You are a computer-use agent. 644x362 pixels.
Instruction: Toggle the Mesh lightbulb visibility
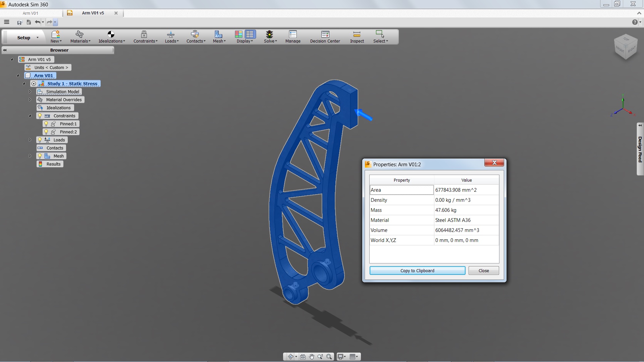pos(40,156)
